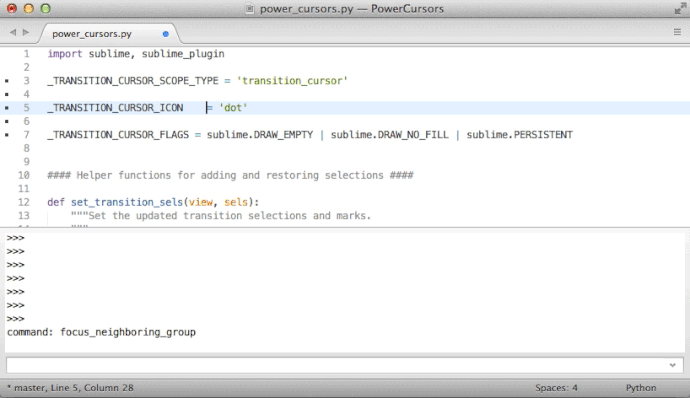Click the unsaved dot on power_cursors.py tab
This screenshot has height=398, width=690.
coord(165,34)
